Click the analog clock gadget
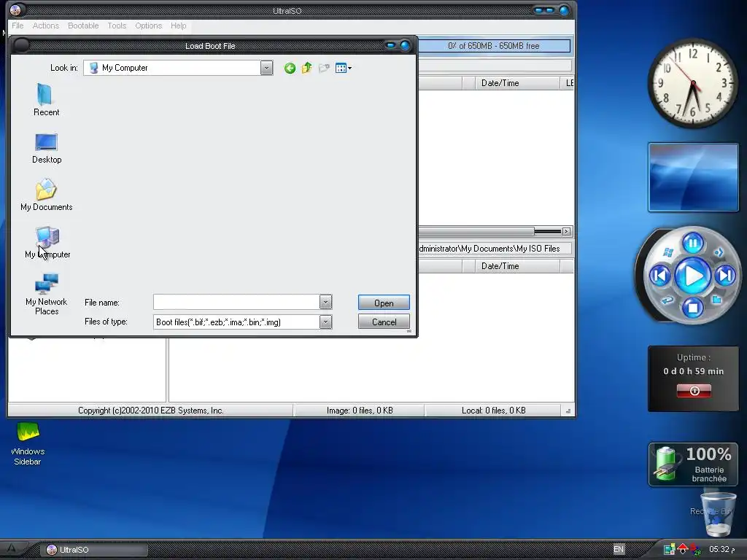Screen dimensions: 747x560 (x=693, y=83)
